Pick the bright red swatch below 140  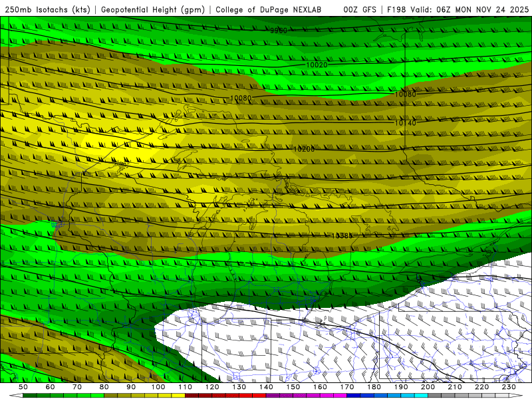(x=259, y=396)
